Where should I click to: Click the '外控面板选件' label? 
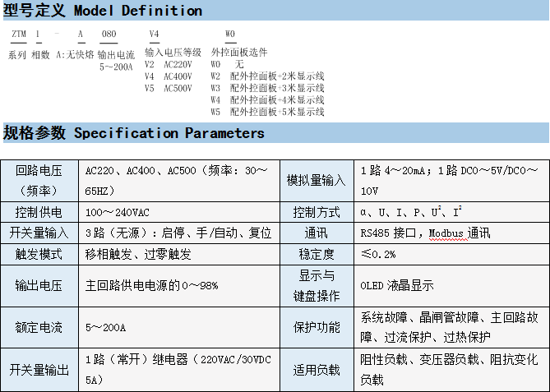coord(239,53)
